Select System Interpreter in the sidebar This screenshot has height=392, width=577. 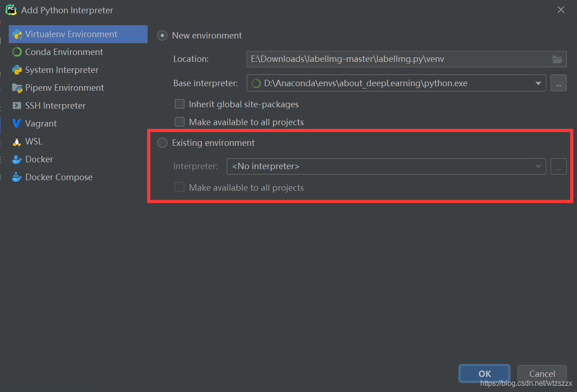point(78,70)
